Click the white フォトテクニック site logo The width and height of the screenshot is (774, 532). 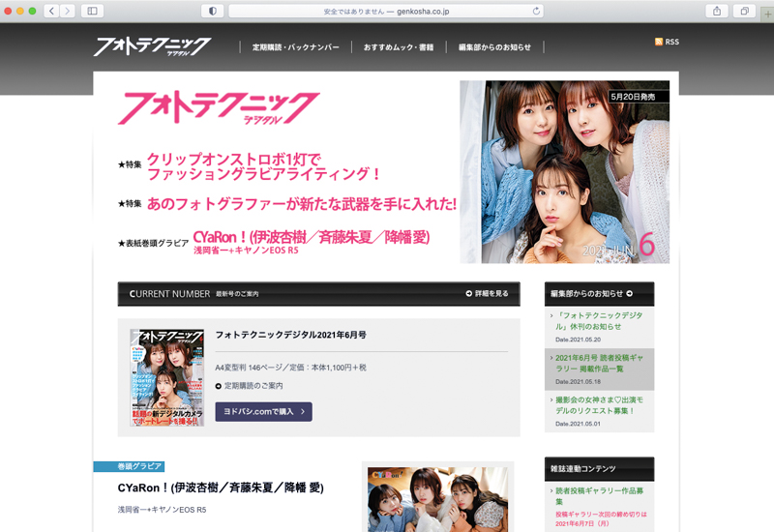pyautogui.click(x=152, y=46)
